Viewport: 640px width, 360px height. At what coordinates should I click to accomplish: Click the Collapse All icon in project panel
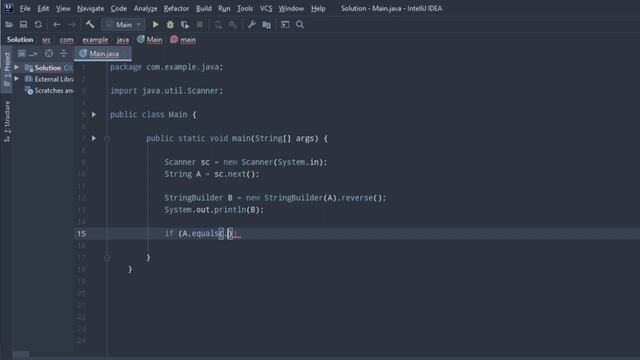coord(63,53)
